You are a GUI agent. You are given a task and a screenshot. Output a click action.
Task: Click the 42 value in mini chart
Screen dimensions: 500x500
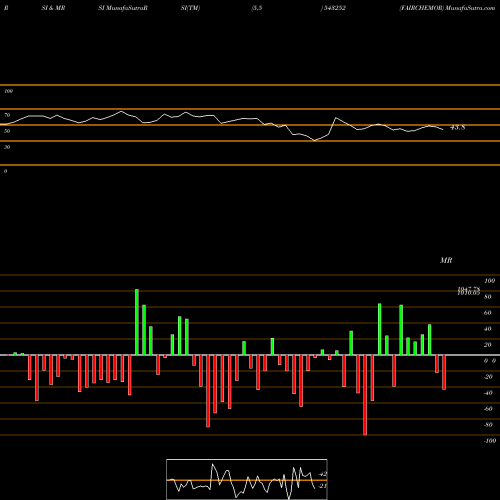(x=323, y=474)
